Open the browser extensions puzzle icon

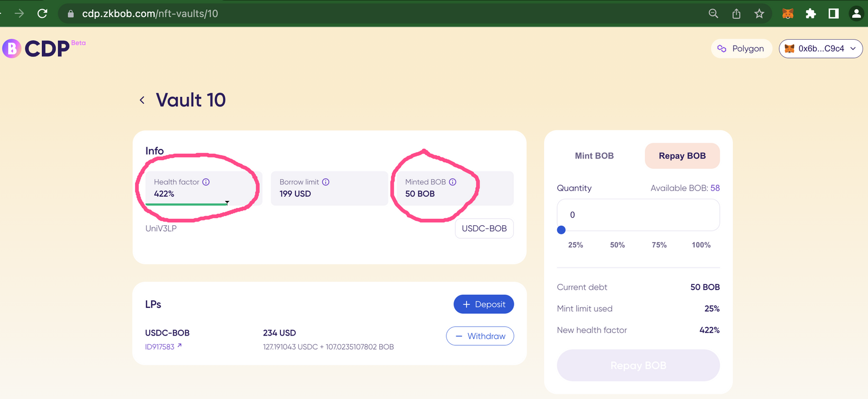pos(810,14)
